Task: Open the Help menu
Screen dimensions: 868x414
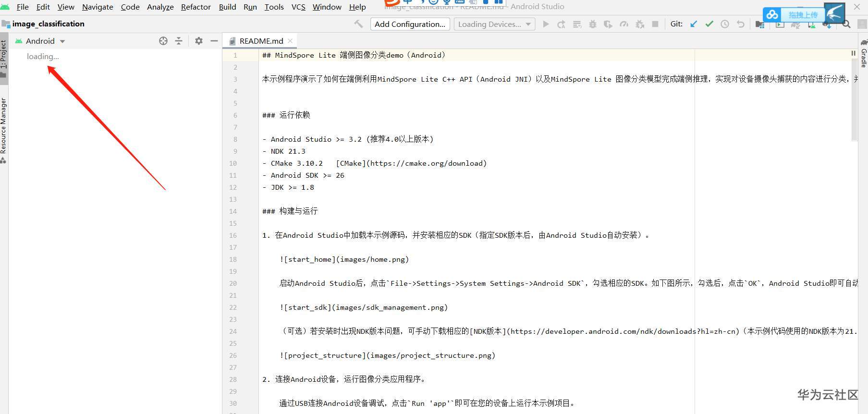Action: (x=357, y=7)
